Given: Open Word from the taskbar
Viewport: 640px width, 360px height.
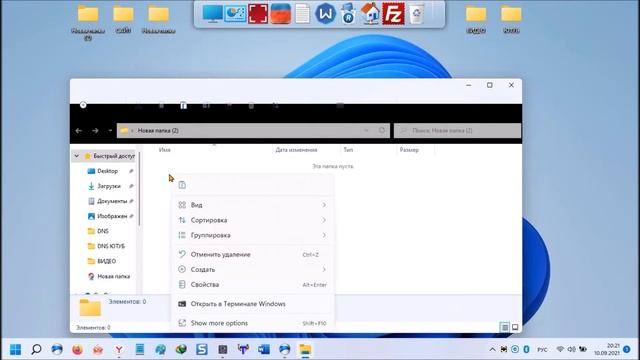Looking at the screenshot, I should point(264,349).
